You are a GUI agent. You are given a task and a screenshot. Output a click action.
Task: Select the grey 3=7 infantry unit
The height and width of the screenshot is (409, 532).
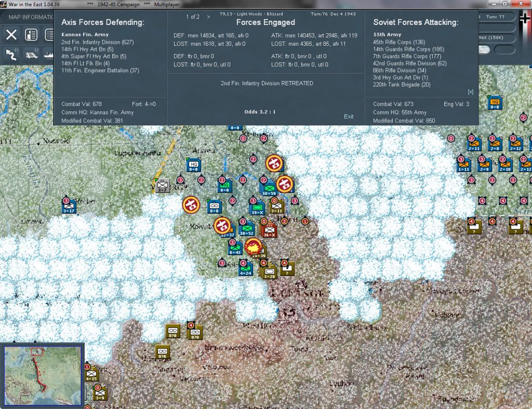tap(162, 186)
